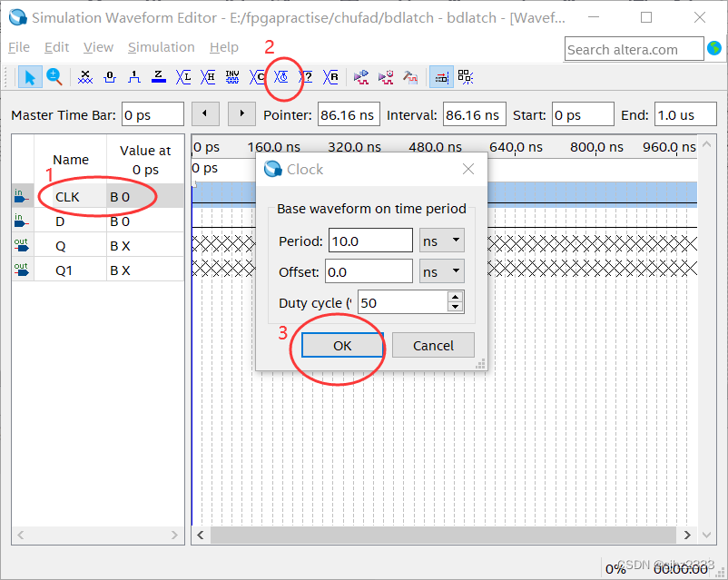Click the waveform scroll-down arrow

706,535
